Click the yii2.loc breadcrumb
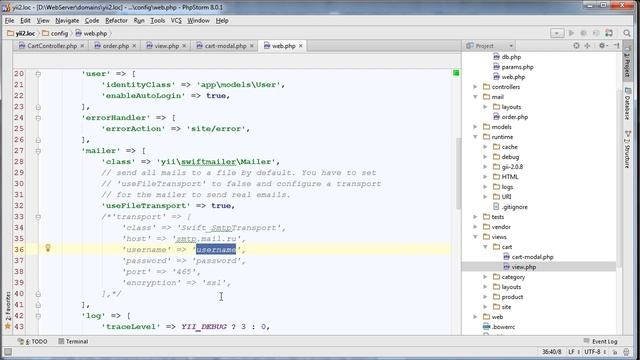This screenshot has height=360, width=640. (21, 33)
